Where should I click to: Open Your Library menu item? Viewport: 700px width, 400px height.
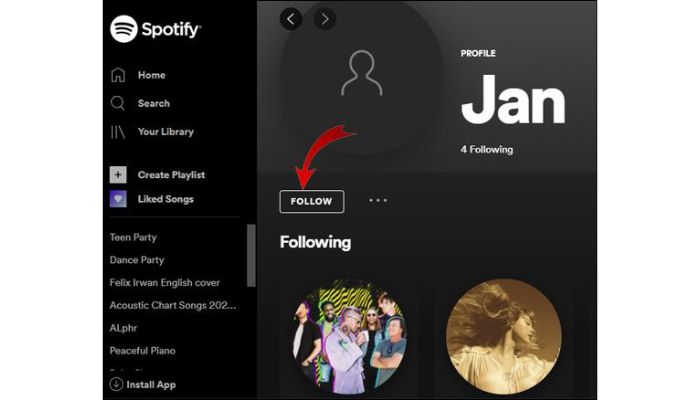click(x=166, y=132)
